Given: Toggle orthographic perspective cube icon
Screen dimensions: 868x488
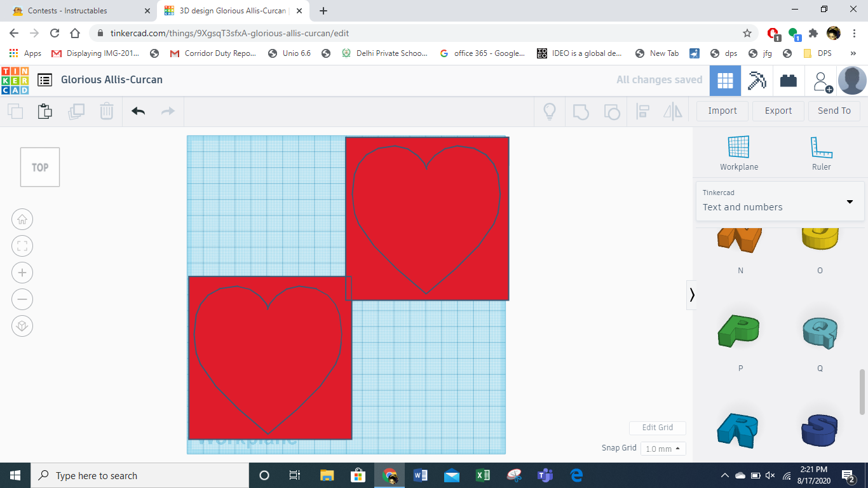Looking at the screenshot, I should coord(22,326).
